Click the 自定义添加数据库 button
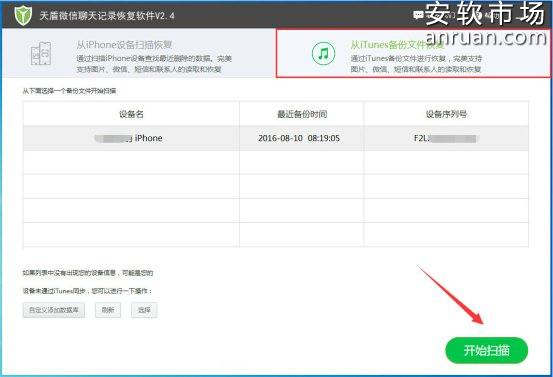The image size is (553, 377). [x=54, y=310]
